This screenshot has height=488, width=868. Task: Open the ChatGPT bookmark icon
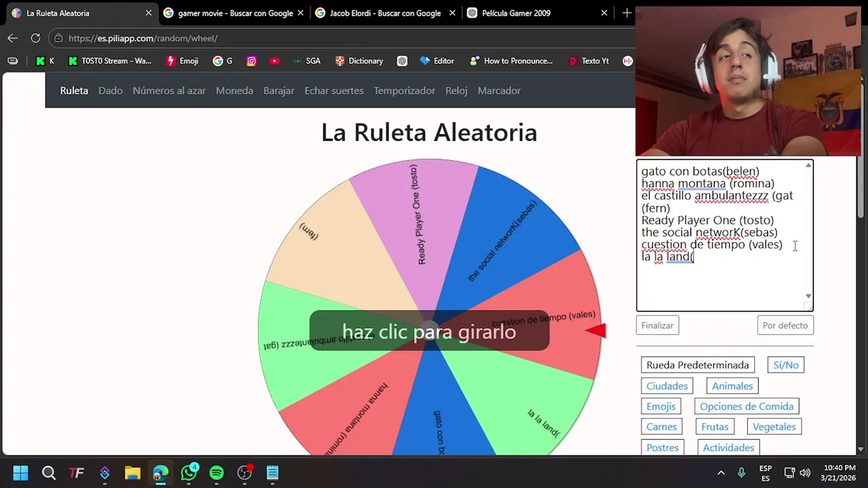point(402,61)
